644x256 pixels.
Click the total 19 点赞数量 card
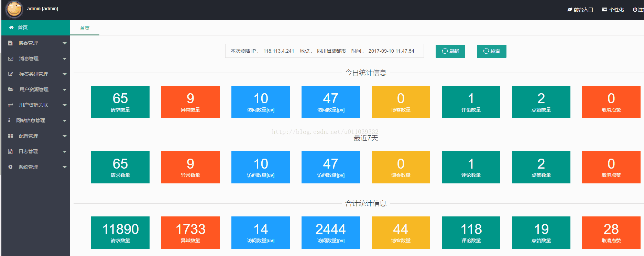coord(541,233)
